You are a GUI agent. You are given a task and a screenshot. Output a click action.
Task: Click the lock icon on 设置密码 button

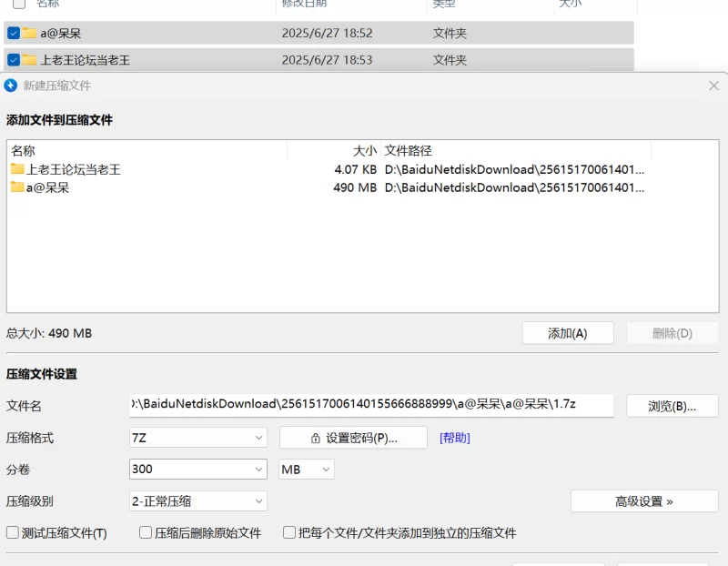[316, 438]
